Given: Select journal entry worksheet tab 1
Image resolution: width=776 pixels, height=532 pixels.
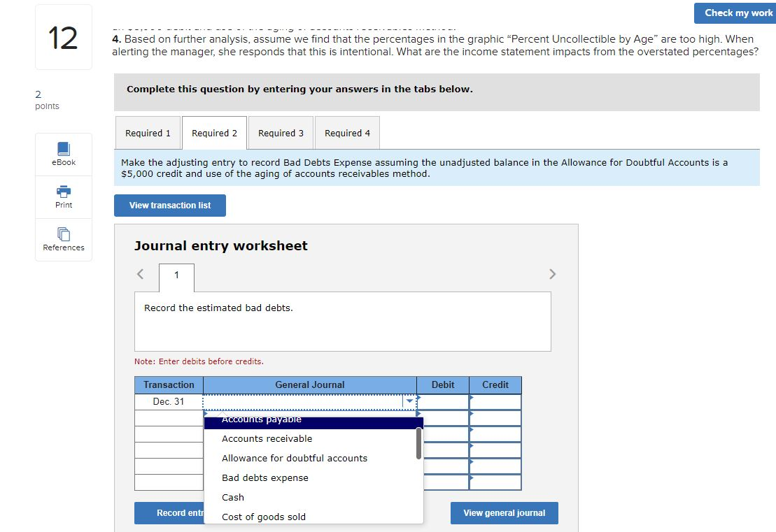Looking at the screenshot, I should pyautogui.click(x=176, y=277).
